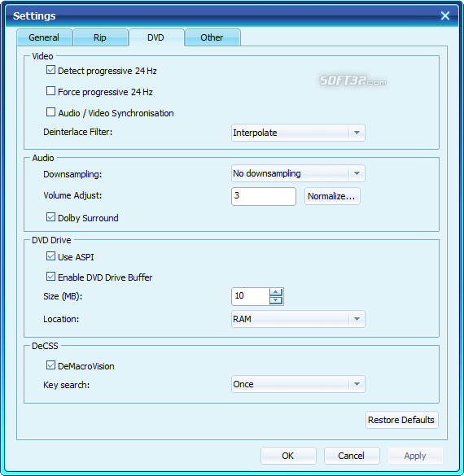Image resolution: width=464 pixels, height=476 pixels.
Task: Click the Normalize... button
Action: coord(332,196)
